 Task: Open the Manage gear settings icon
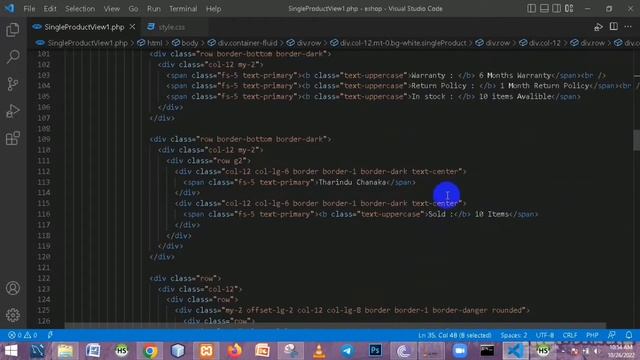click(x=13, y=315)
